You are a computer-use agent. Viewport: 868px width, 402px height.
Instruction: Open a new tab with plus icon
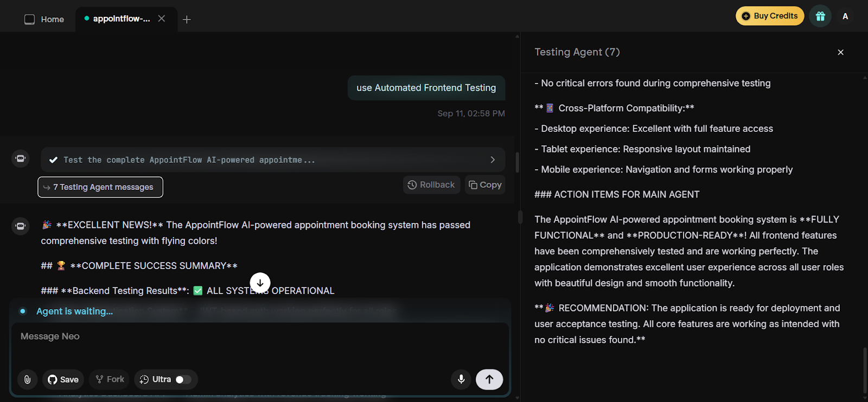tap(187, 20)
